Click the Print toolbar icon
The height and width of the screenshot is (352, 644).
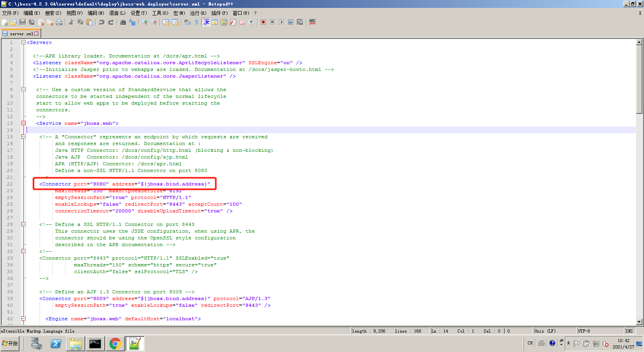click(59, 22)
